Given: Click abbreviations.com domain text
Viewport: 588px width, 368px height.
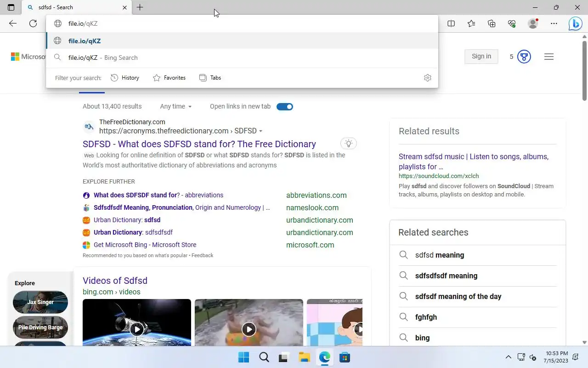Looking at the screenshot, I should 317,195.
